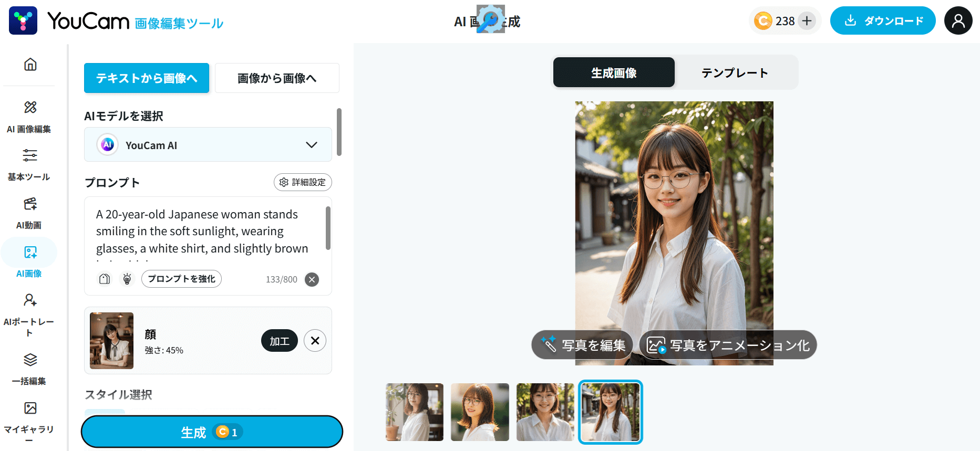Click 写真をアニメーション化 button
Viewport: 980px width, 451px height.
pos(728,345)
